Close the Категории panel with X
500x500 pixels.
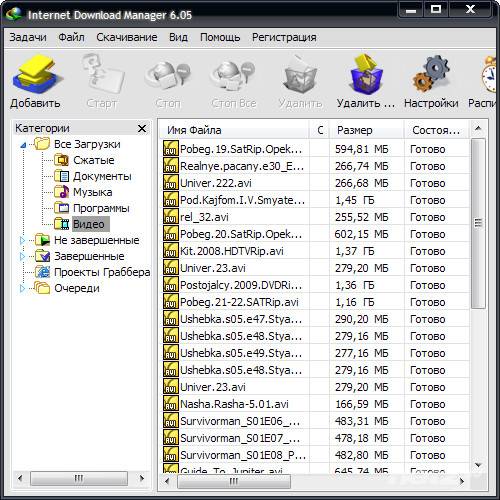coord(142,128)
